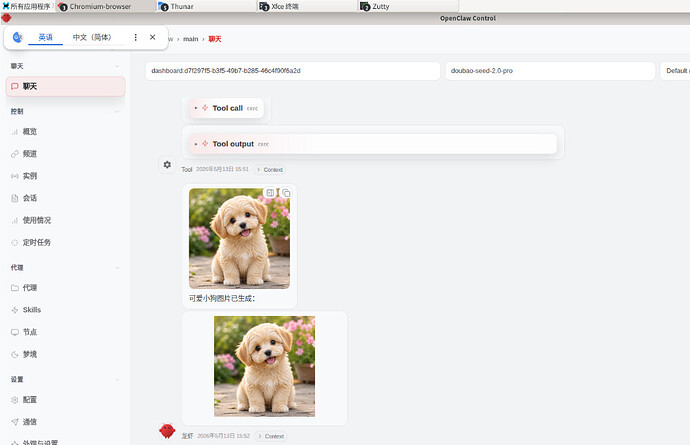Open the session selector dropdown

pyautogui.click(x=293, y=71)
